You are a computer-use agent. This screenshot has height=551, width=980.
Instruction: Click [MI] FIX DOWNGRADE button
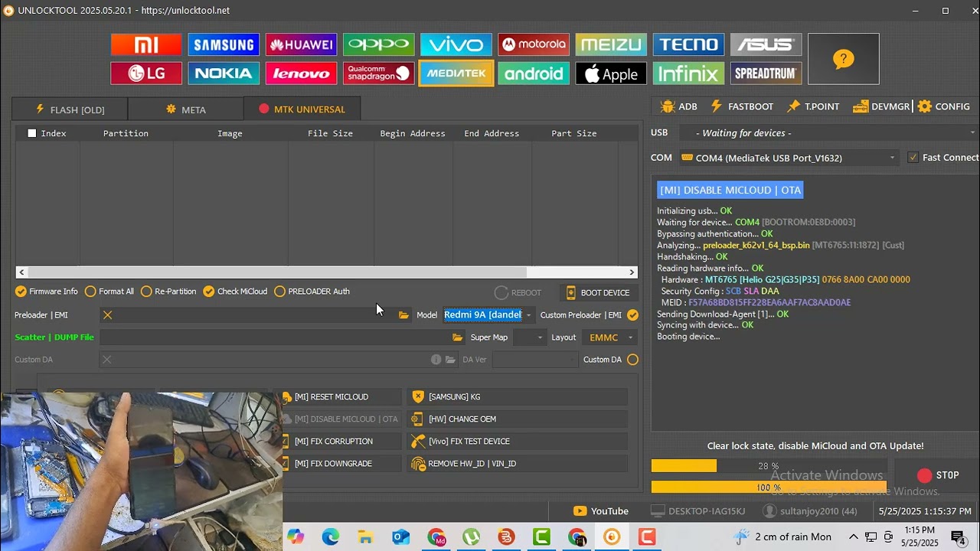point(341,464)
